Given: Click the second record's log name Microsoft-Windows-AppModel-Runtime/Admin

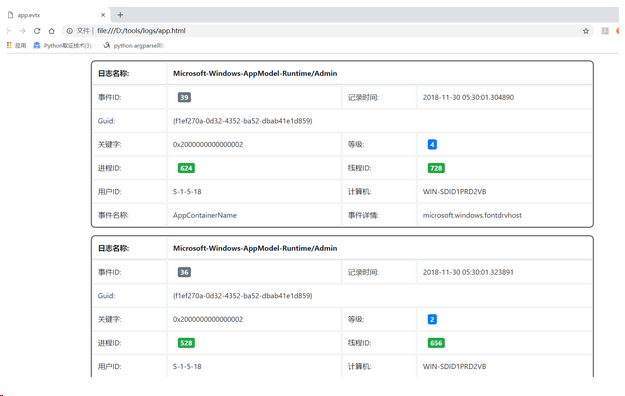Looking at the screenshot, I should [255, 248].
